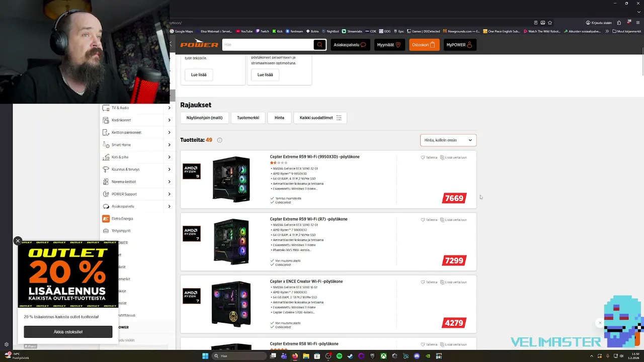Open Cepter x ENCE Creator Wi-Fi product title
Image resolution: width=644 pixels, height=362 pixels.
tap(306, 282)
